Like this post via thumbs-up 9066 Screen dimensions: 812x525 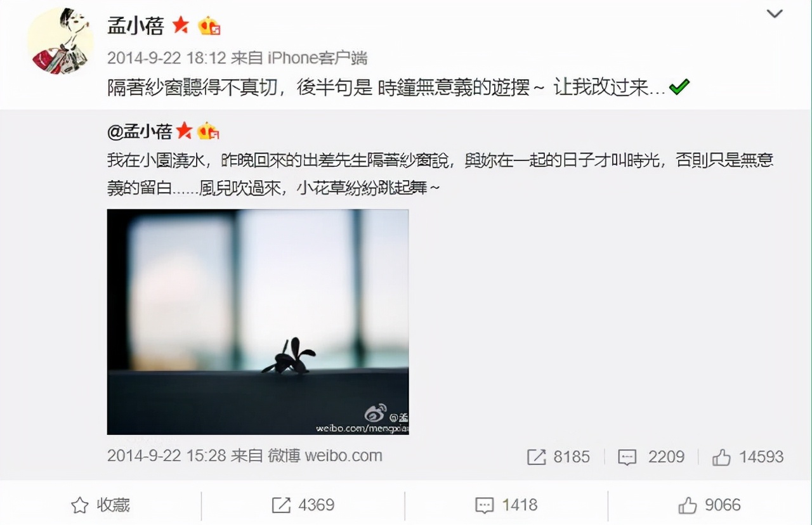[x=709, y=505]
